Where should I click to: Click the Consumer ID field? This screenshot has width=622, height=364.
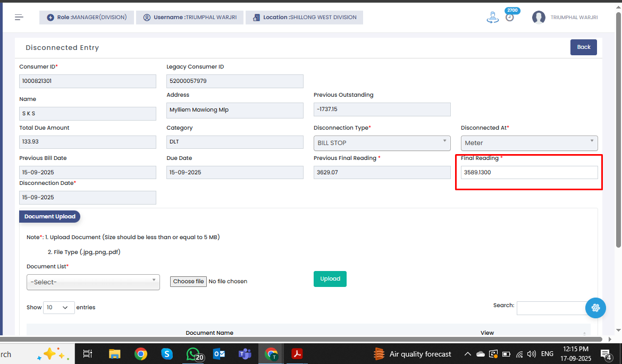coord(88,81)
